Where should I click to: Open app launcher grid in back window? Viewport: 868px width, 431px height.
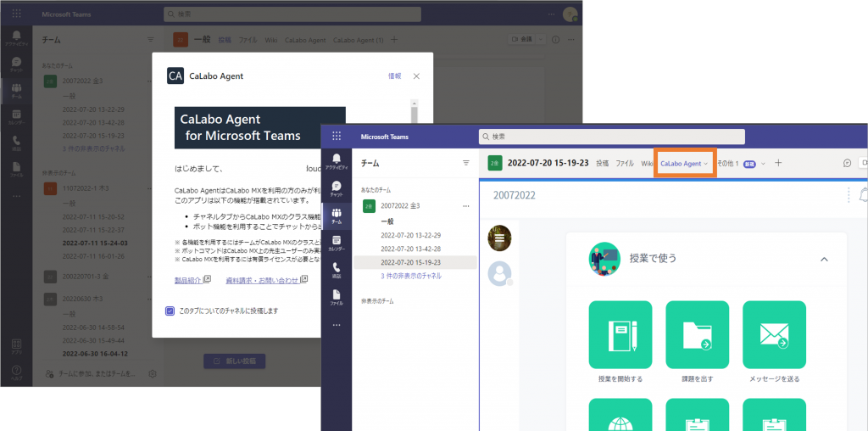tap(16, 14)
